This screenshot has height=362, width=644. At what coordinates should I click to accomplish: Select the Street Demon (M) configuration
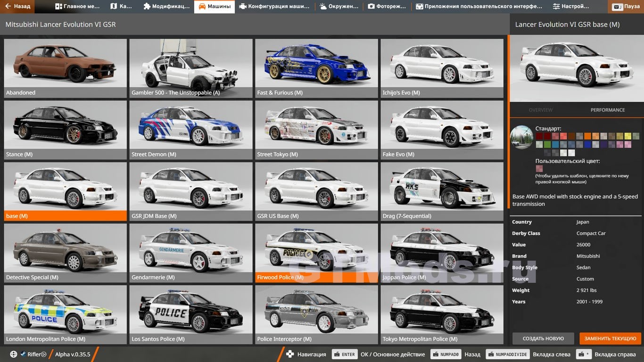pos(191,130)
